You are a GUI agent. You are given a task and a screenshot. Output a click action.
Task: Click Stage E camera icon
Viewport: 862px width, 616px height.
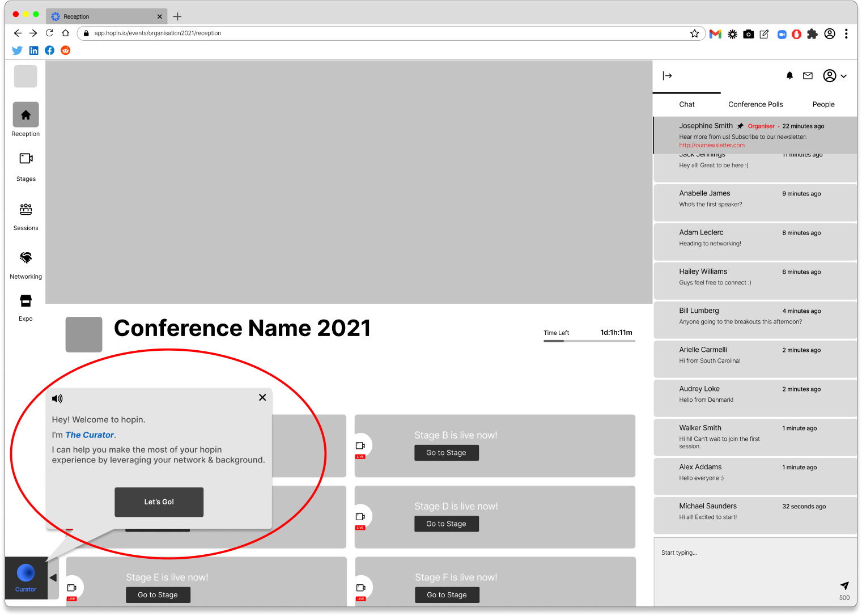[x=71, y=588]
